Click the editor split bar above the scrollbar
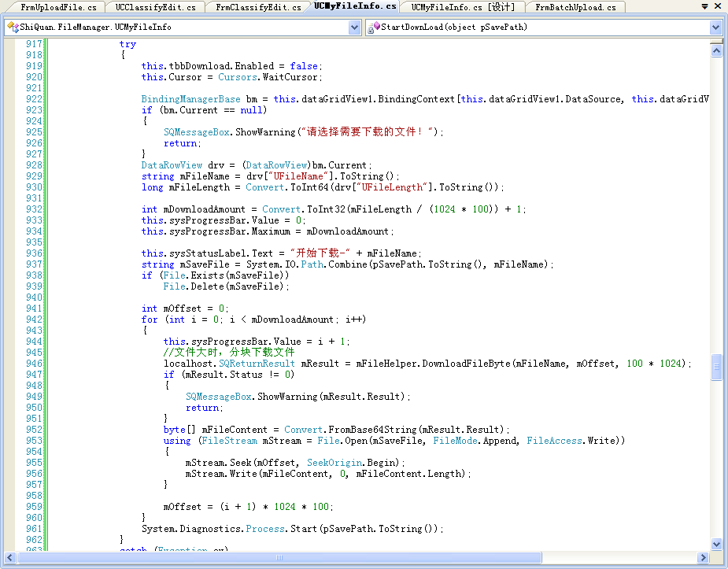 pos(716,42)
